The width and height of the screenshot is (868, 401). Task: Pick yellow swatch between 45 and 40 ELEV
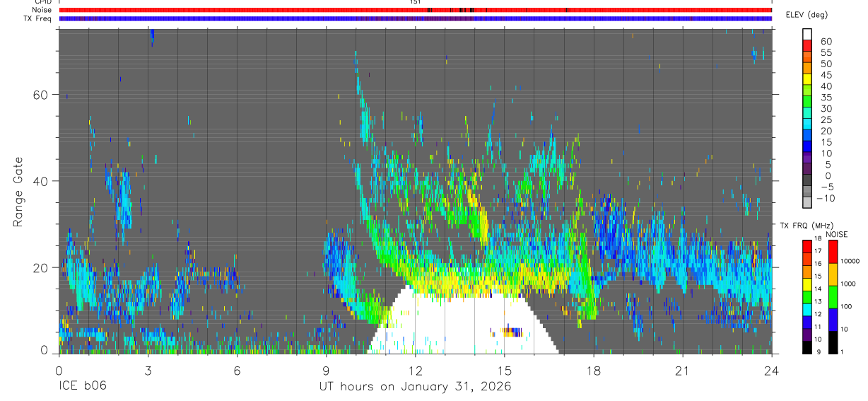808,79
